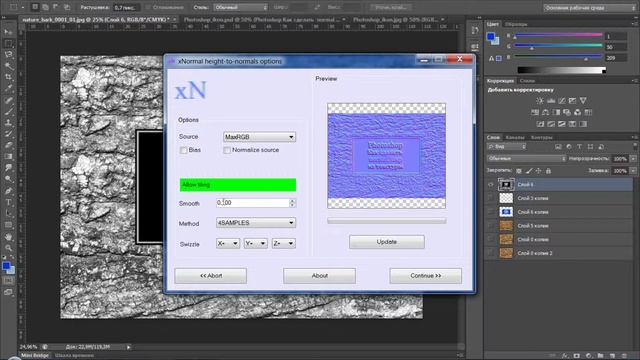The image size is (640, 360).
Task: Click the About button
Action: 320,276
